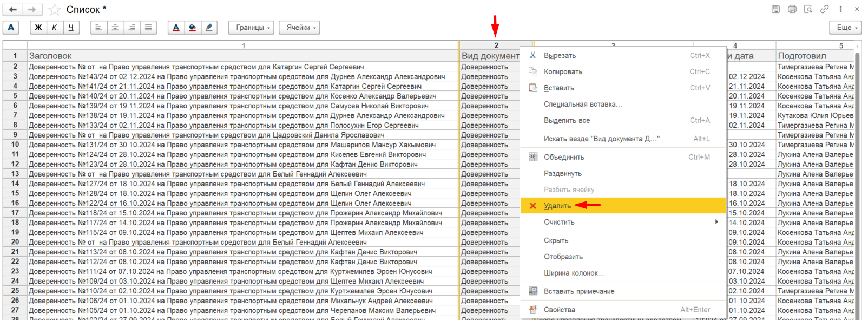868x320 pixels.
Task: Select Объединить to merge cells
Action: pos(623,157)
